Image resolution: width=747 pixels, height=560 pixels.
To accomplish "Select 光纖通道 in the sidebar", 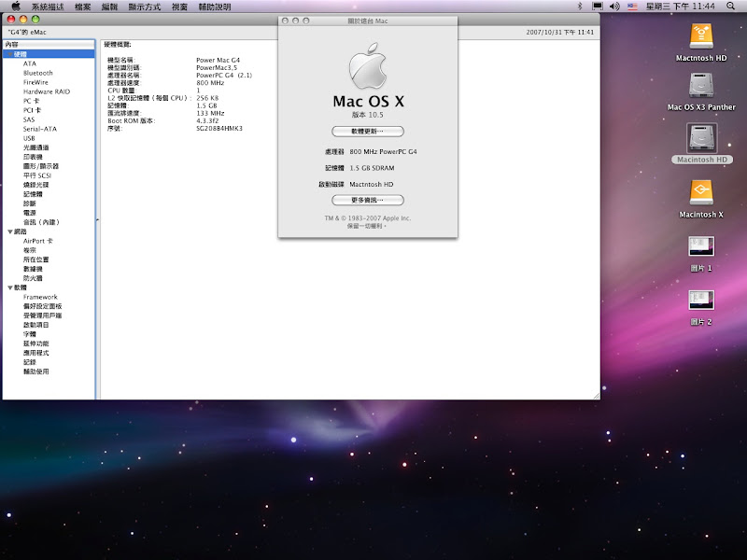I will 36,147.
